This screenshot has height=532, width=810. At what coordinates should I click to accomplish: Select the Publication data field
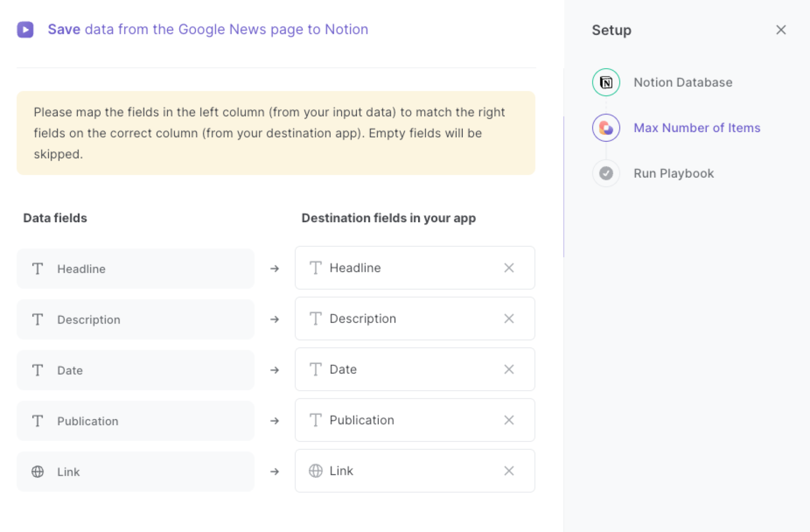(x=136, y=421)
